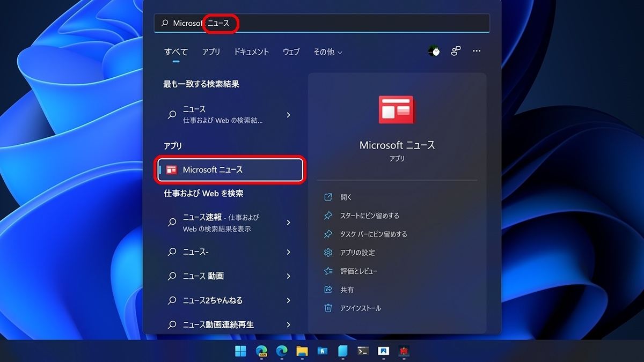The width and height of the screenshot is (644, 362).
Task: Select the すべて tab
Action: pos(176,52)
